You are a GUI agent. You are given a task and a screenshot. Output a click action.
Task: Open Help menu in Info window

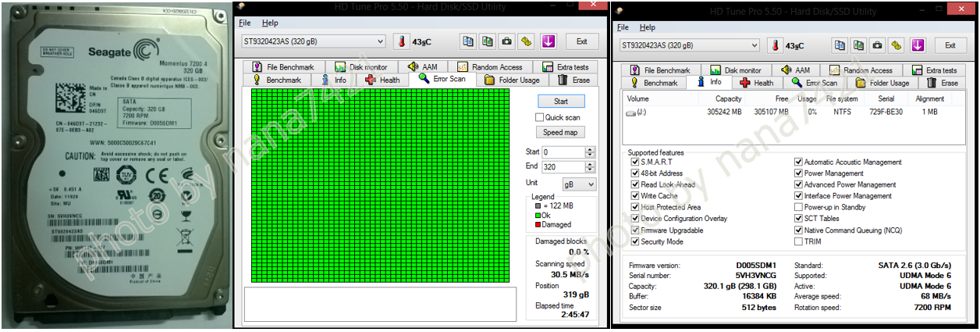point(648,27)
